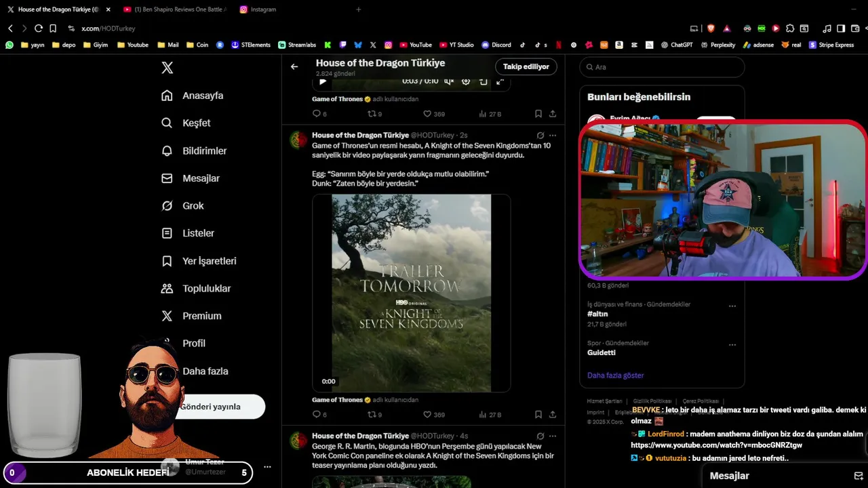Bookmark the first tweet above the 2s post
Screen dimensions: 868x488
538,114
